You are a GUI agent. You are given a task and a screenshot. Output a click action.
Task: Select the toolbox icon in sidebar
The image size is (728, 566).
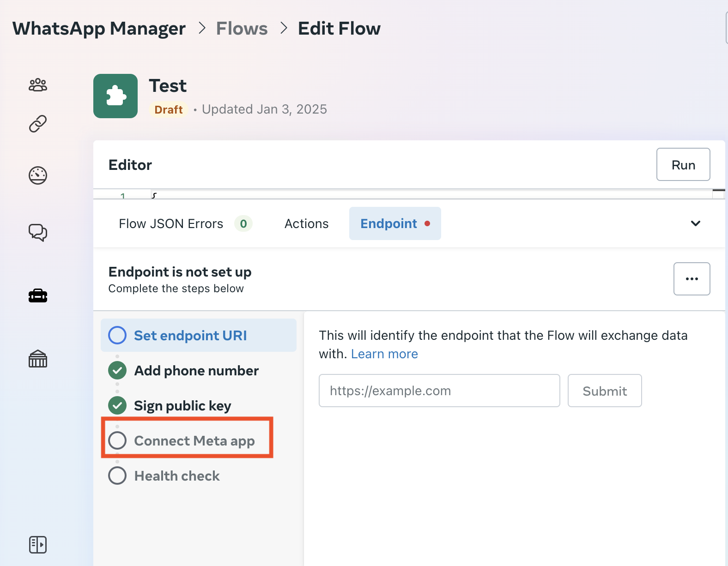(38, 295)
